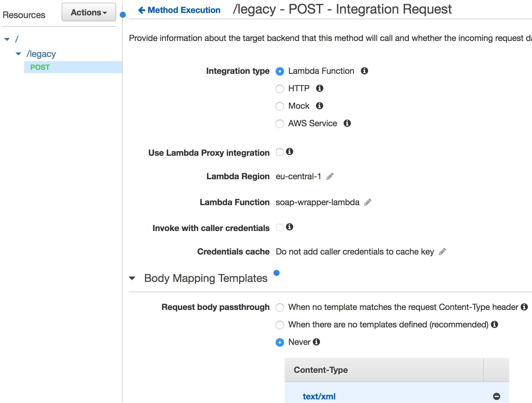Screen dimensions: 532x403
Task: Click info icon next to Mock option
Action: point(319,106)
